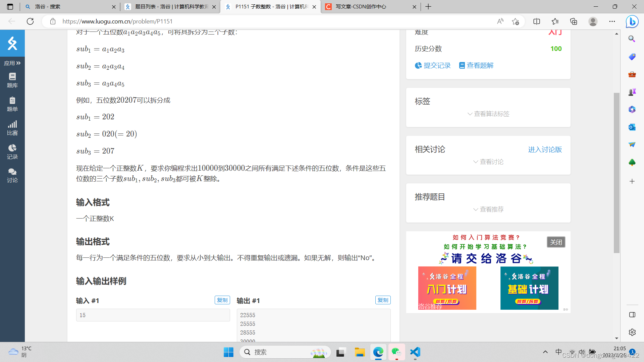Switch to 写文章-CSDN创作中心 tab
Image resolution: width=644 pixels, height=362 pixels.
pos(361,7)
